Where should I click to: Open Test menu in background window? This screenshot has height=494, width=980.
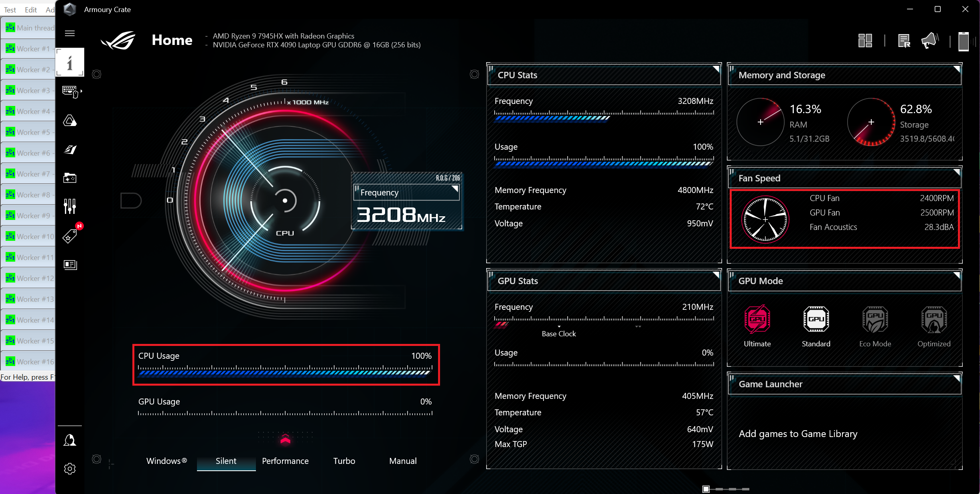click(x=10, y=10)
